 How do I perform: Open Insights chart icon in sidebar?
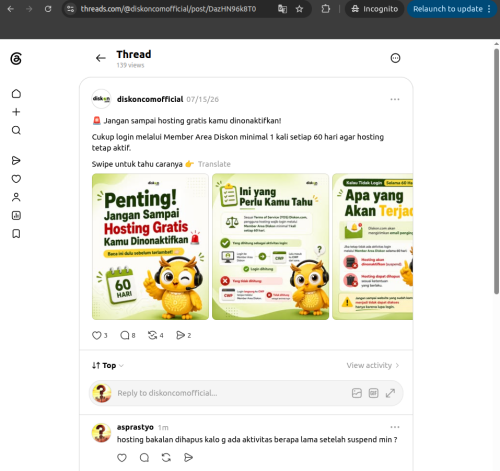tap(16, 216)
